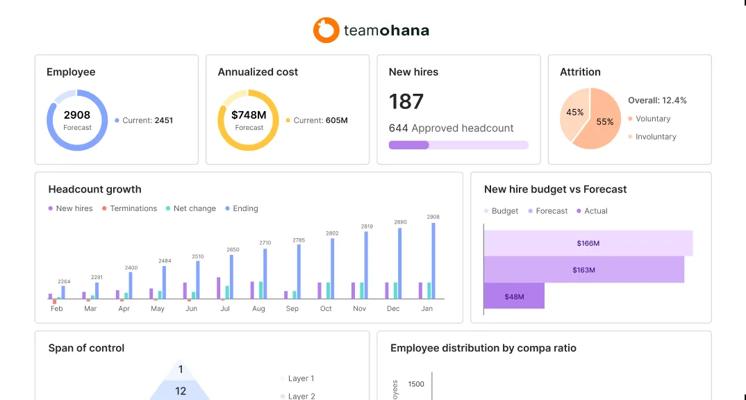Image resolution: width=746 pixels, height=400 pixels.
Task: Click the teamohana orange logo icon
Action: tap(326, 30)
